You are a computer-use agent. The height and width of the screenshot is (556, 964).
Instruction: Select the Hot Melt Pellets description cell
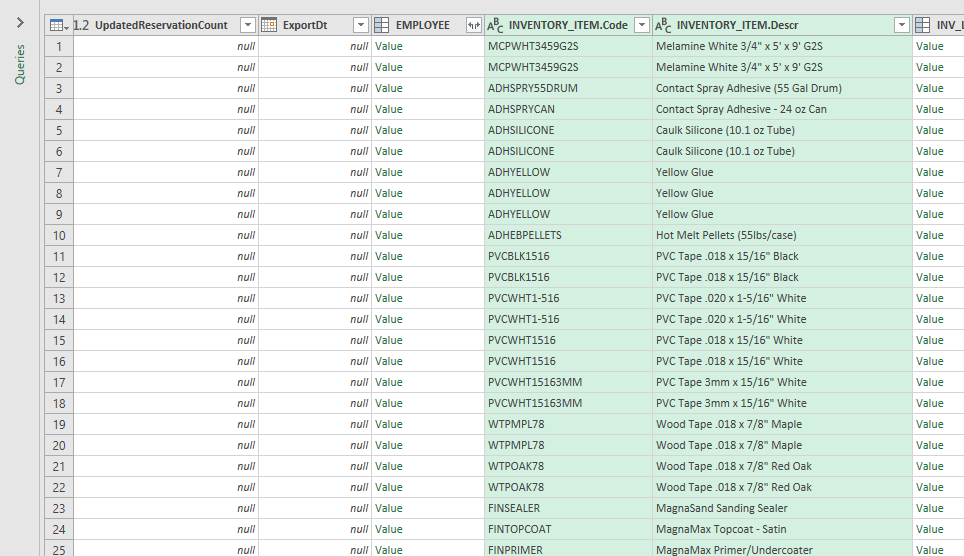726,235
